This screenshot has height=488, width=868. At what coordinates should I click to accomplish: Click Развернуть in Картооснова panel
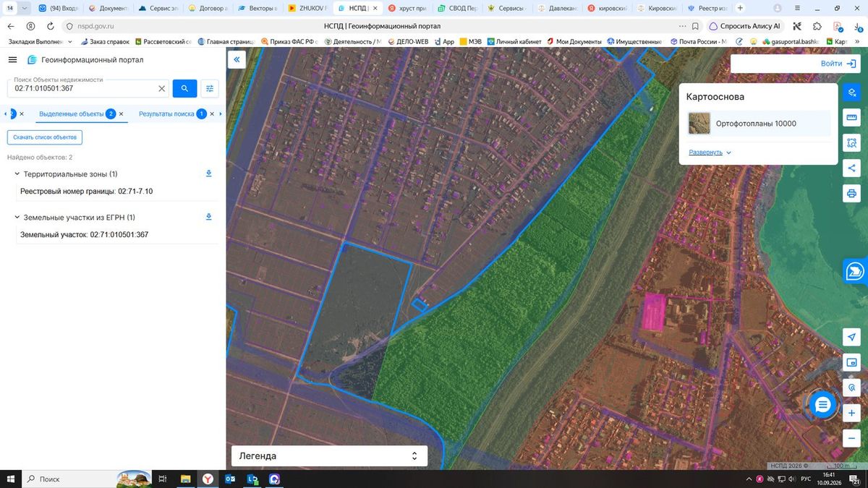[x=710, y=153]
